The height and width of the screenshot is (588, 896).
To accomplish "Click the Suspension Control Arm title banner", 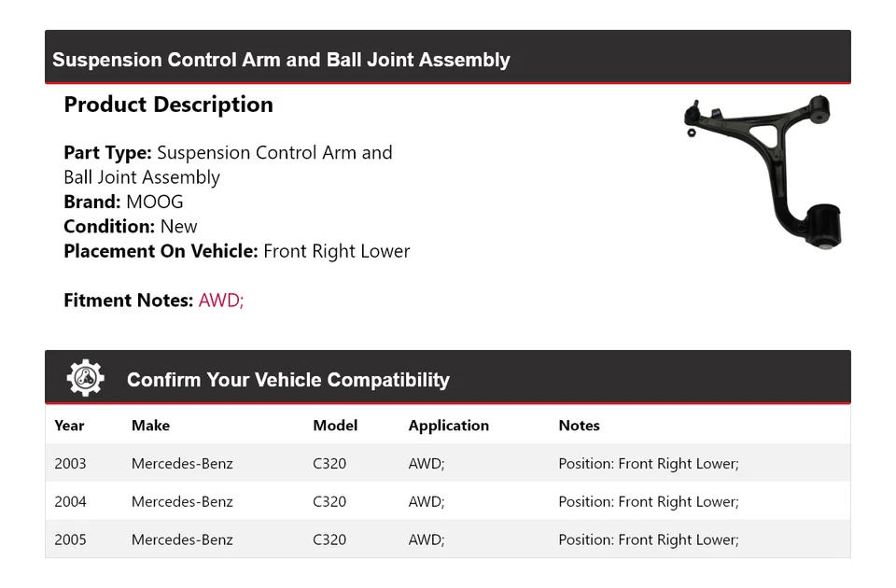I will coord(281,60).
